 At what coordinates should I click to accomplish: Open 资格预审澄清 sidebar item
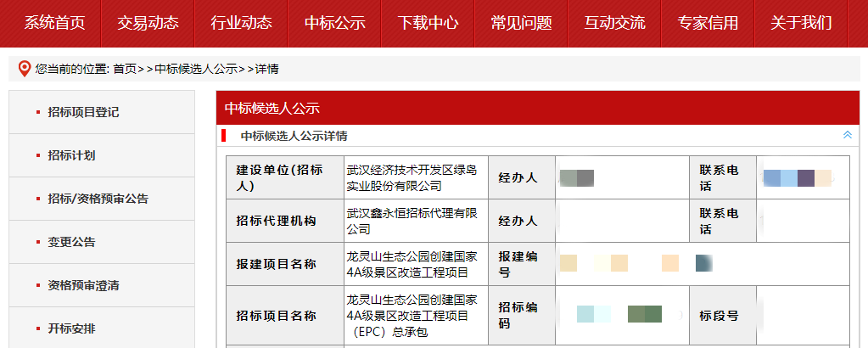click(83, 285)
